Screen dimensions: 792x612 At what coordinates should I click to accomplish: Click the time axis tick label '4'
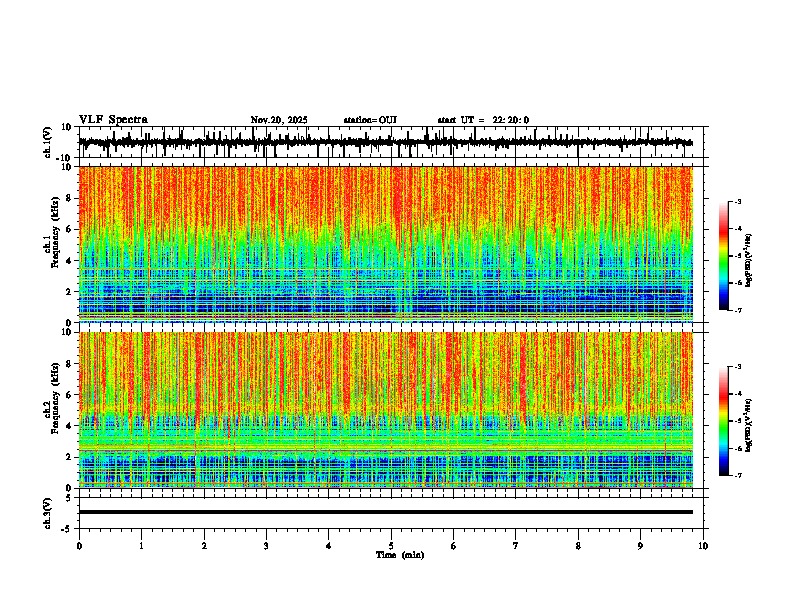pyautogui.click(x=329, y=546)
